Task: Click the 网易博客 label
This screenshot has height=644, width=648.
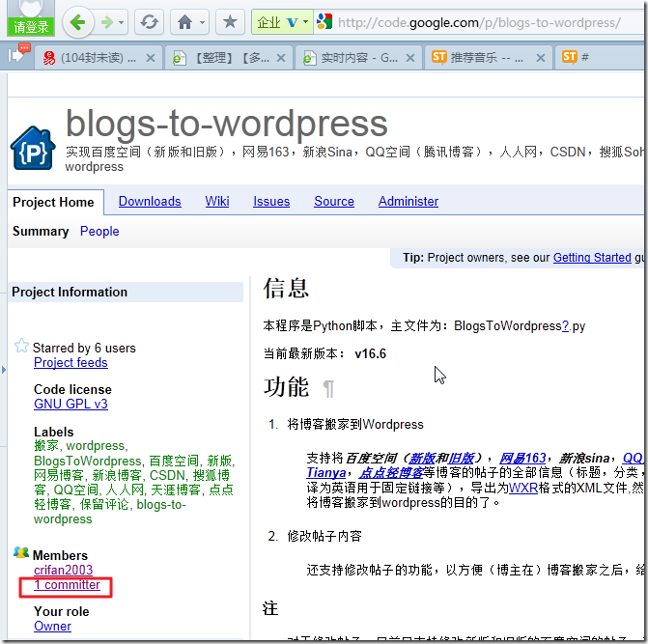Action: [59, 475]
